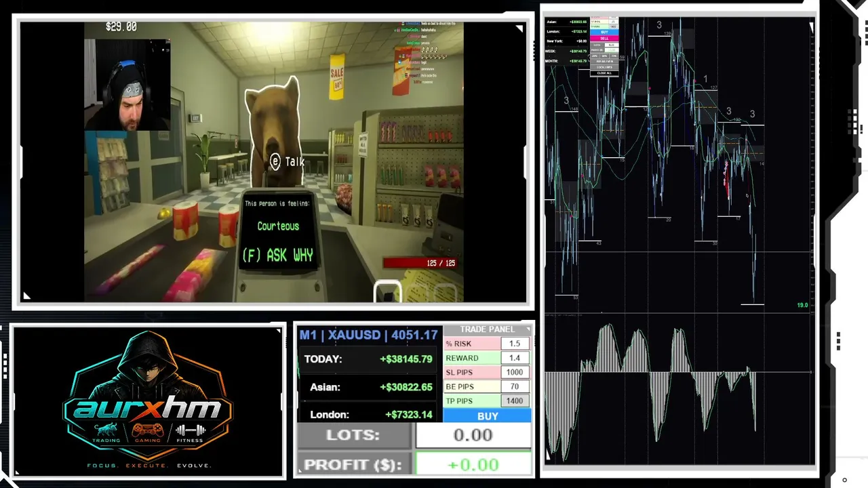Click the TRADE PANEL header
Viewport: 868px width, 488px height.
click(487, 329)
